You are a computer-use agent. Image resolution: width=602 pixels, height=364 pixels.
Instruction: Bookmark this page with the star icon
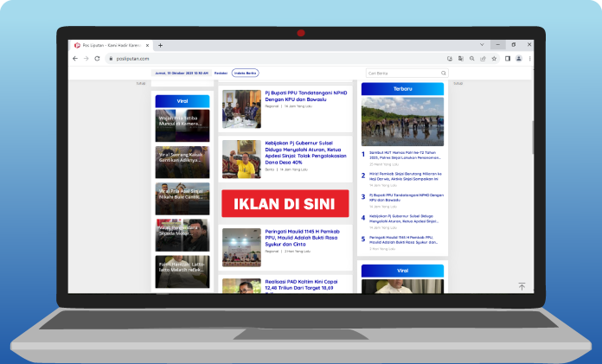point(494,59)
